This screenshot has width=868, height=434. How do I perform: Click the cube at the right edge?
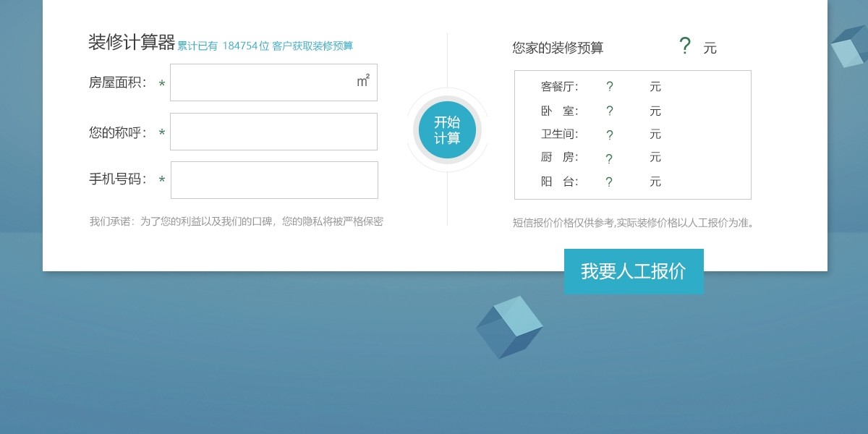849,47
